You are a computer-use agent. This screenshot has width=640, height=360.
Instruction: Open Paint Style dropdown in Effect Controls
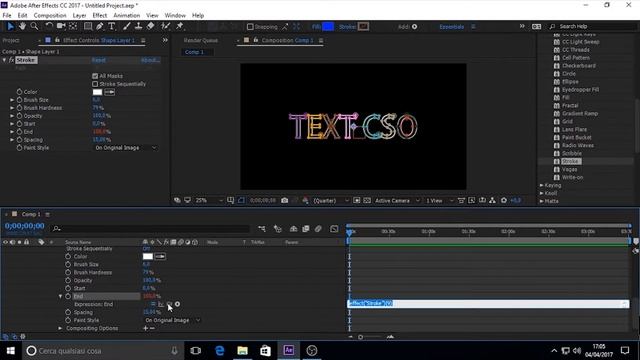click(x=125, y=148)
